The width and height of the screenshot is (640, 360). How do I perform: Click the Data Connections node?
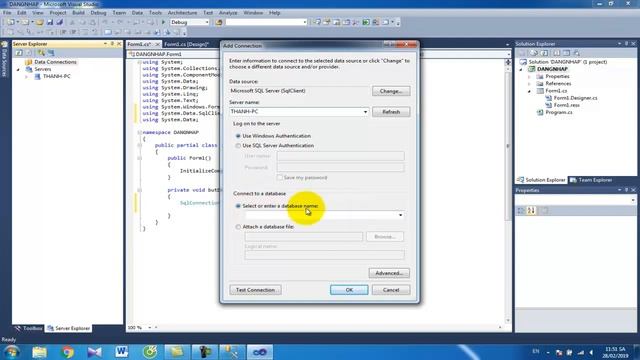coord(55,62)
